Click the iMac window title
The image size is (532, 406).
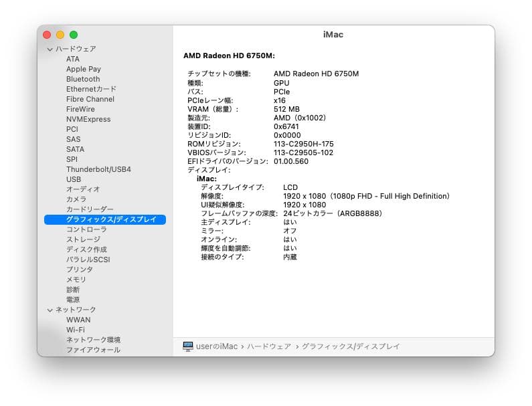coord(333,35)
